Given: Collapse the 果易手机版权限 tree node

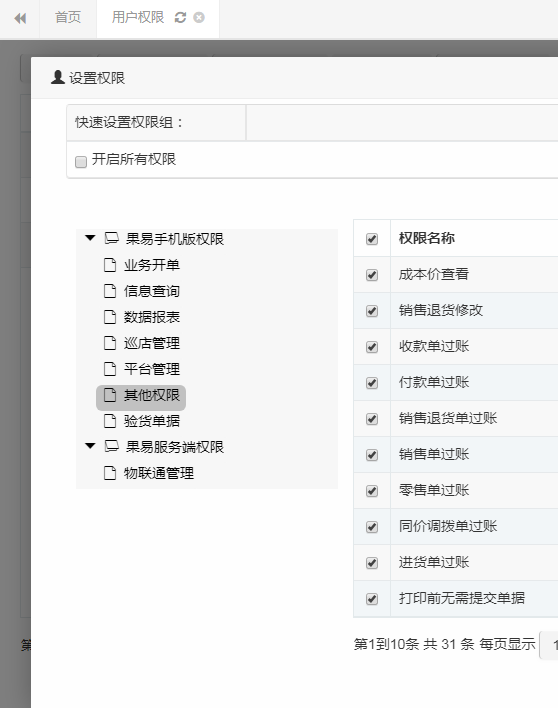Looking at the screenshot, I should point(90,238).
